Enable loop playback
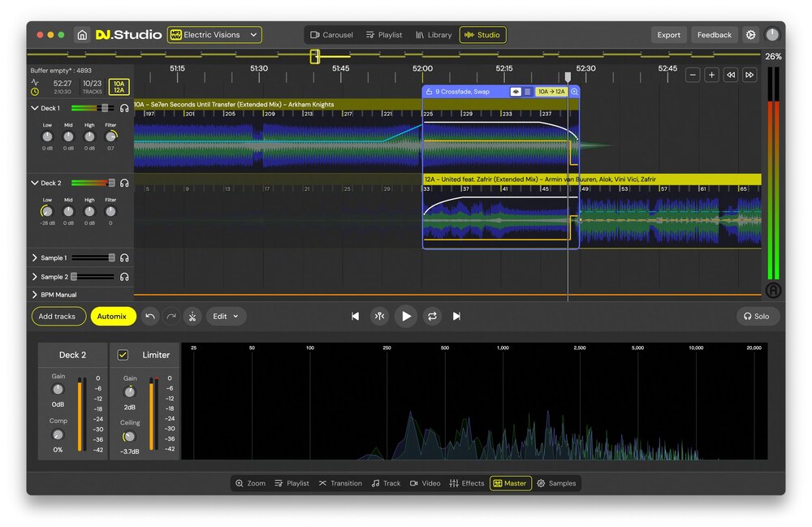This screenshot has width=812, height=527. (431, 316)
